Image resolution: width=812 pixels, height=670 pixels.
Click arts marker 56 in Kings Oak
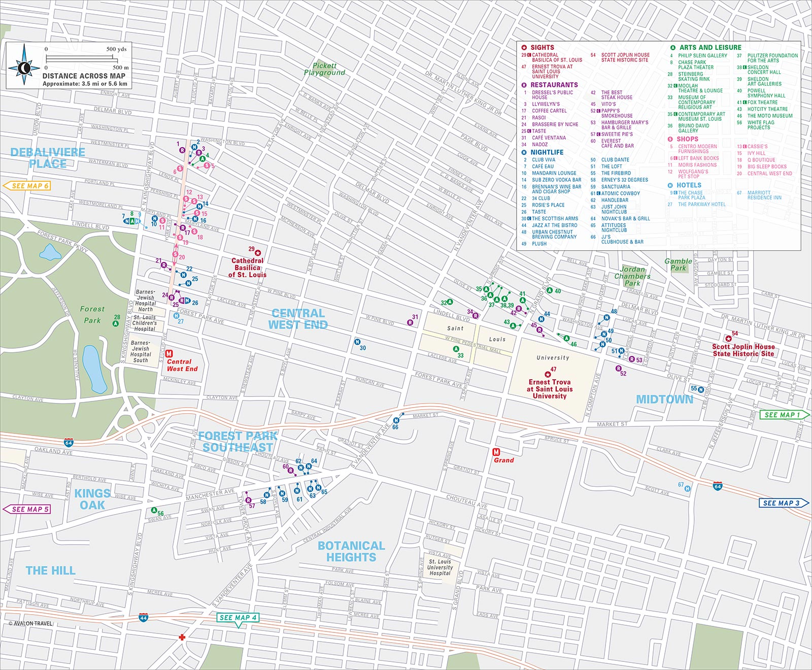[154, 510]
